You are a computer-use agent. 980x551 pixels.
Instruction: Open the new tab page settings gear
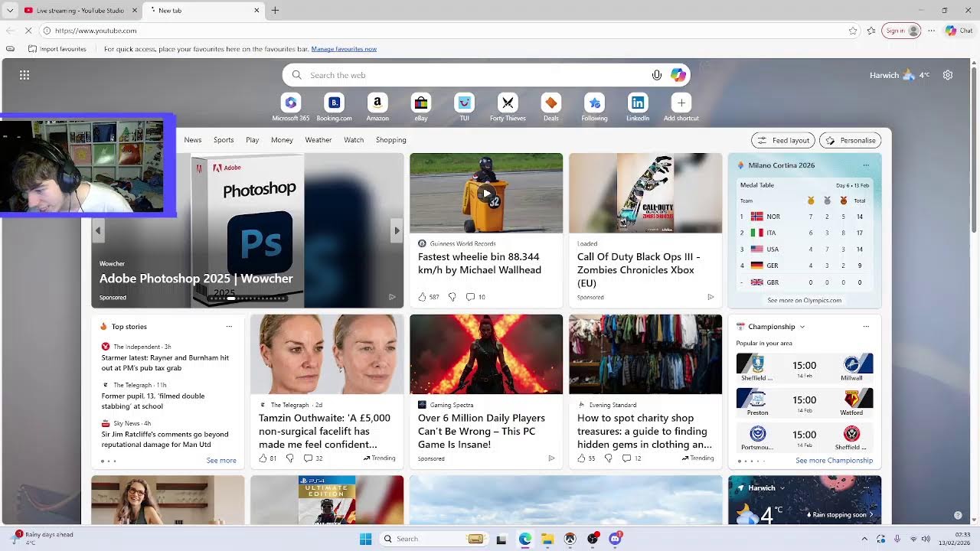[x=948, y=75]
